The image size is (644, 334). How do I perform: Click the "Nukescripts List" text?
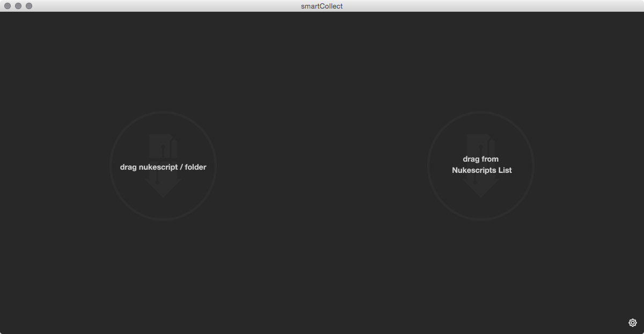[x=481, y=170]
